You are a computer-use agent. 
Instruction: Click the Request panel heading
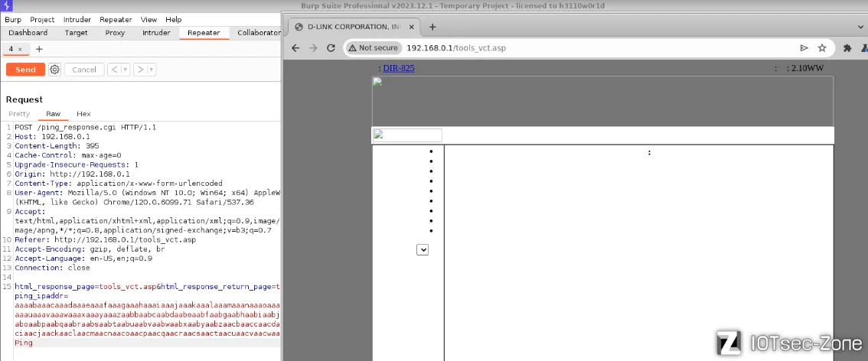pos(24,99)
